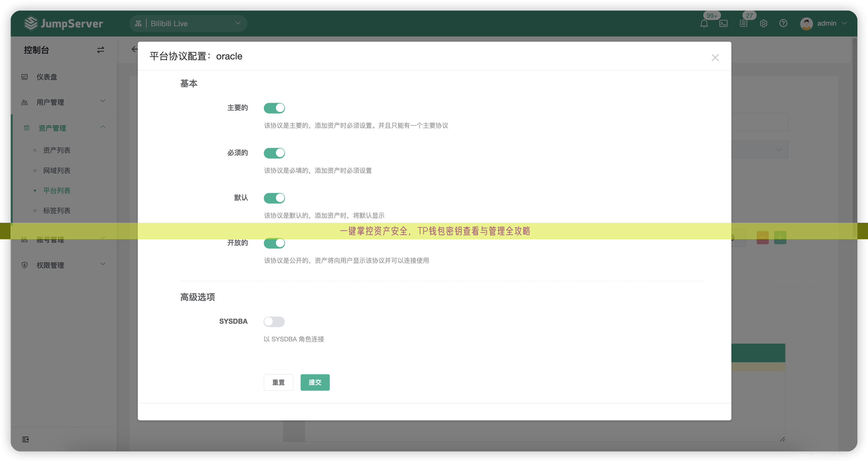Click the 重置 button
Screen dimensions: 868x462
click(x=278, y=382)
